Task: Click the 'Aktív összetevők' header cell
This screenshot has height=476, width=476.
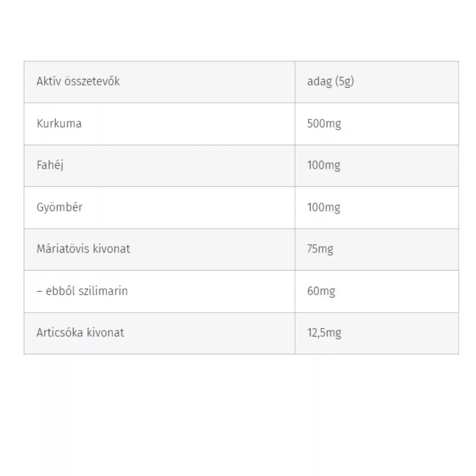Action: pos(159,82)
